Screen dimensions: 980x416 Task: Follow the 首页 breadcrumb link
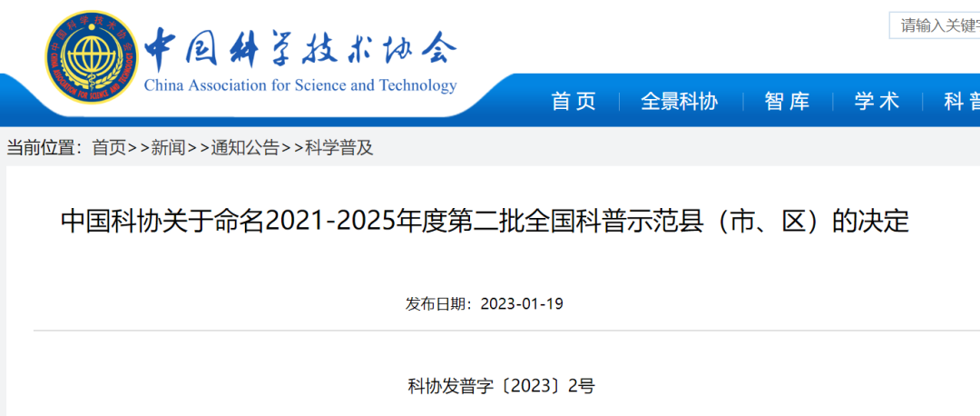coord(110,148)
